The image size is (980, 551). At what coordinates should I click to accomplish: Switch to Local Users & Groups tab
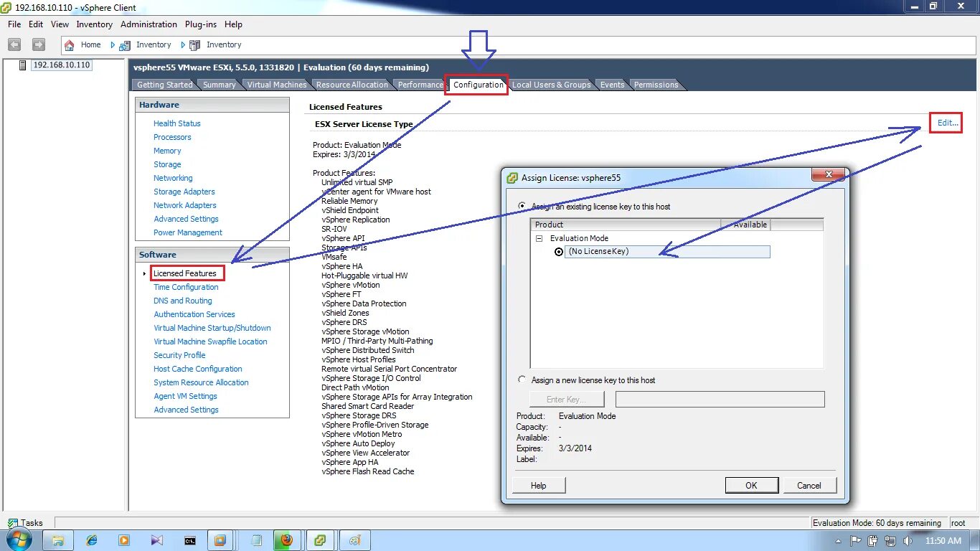coord(552,85)
